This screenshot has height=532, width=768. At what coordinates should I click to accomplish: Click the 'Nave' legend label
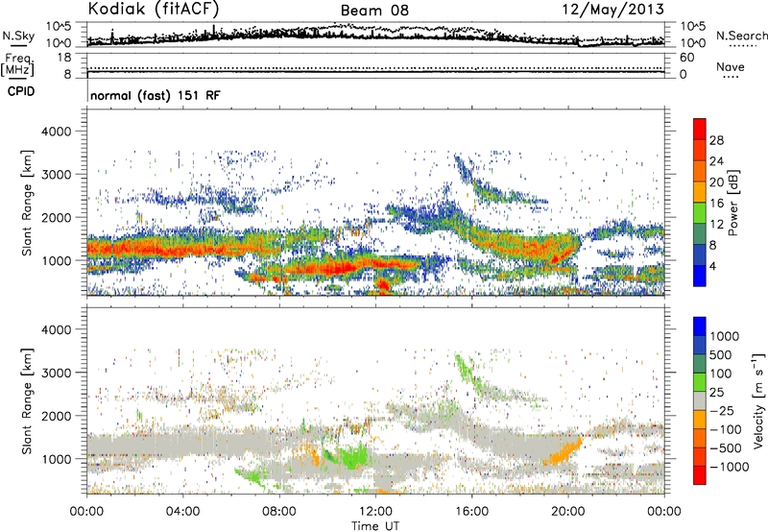pos(731,66)
